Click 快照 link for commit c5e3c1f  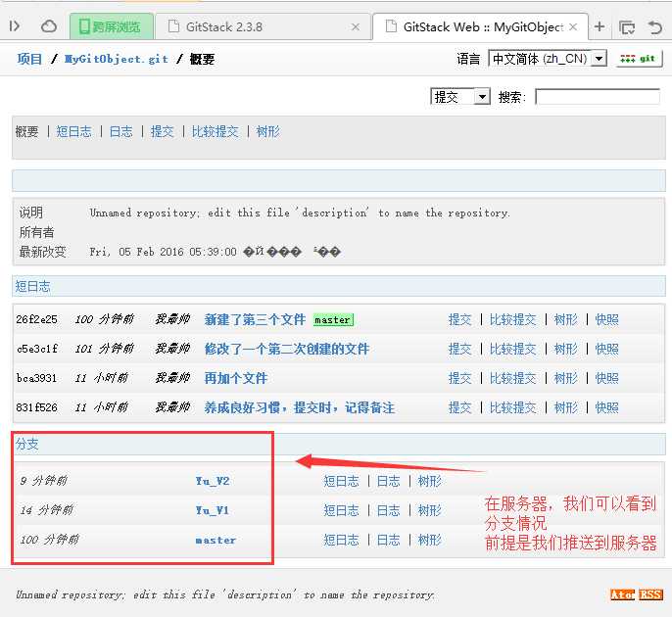[607, 349]
